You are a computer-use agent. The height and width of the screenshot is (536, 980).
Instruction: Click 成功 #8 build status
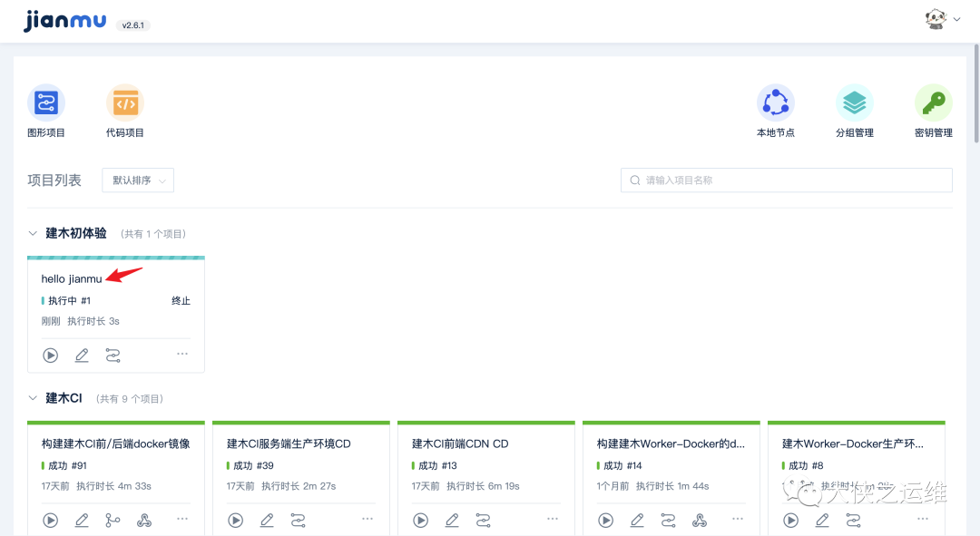pyautogui.click(x=802, y=465)
